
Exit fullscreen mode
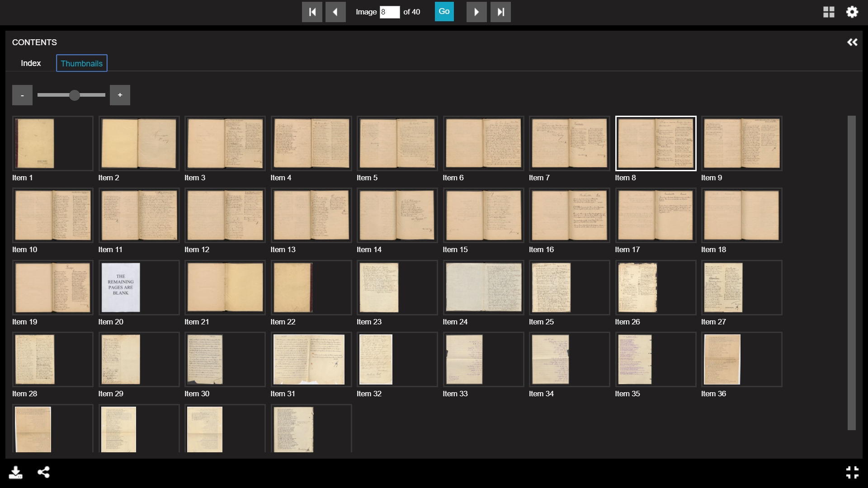click(x=852, y=473)
